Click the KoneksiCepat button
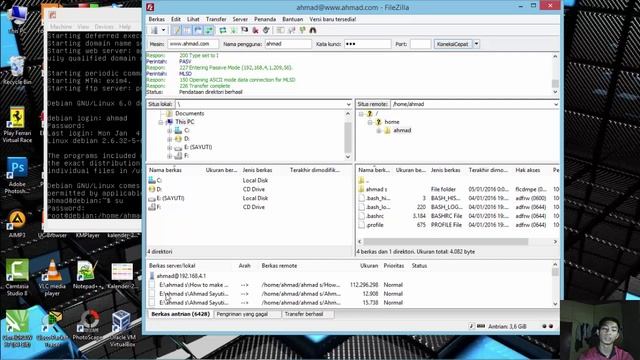640x360 pixels. point(453,44)
